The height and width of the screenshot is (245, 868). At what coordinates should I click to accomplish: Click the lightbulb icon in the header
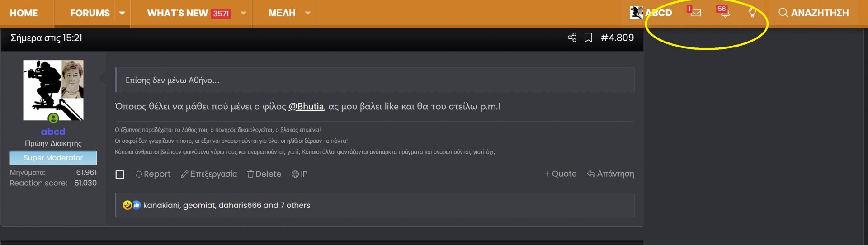click(x=752, y=13)
